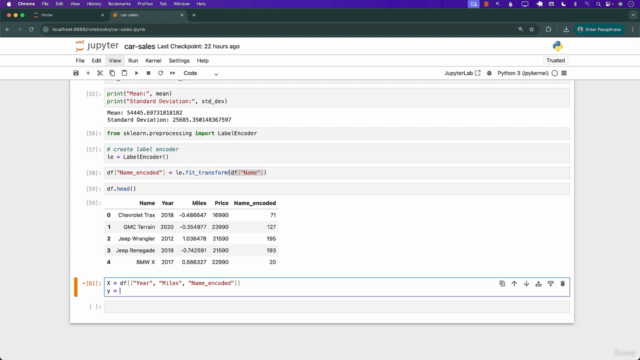Close the Home browser tab

(102, 15)
